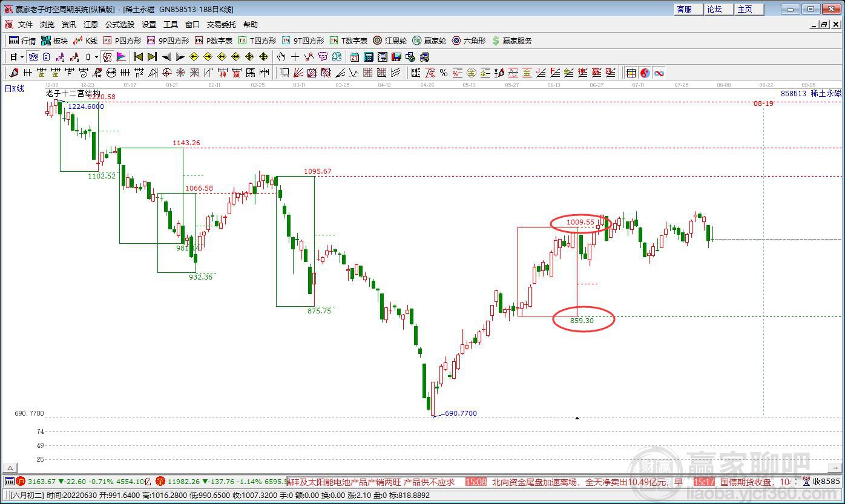Open the 设置 menu
Screen dimensions: 845x504
149,25
